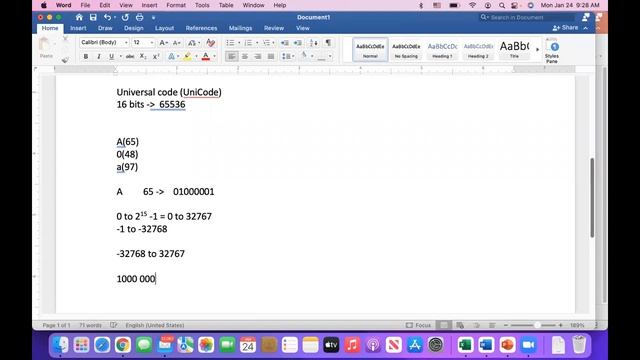Select align right paragraph alignment
The height and width of the screenshot is (360, 640).
pyautogui.click(x=258, y=57)
